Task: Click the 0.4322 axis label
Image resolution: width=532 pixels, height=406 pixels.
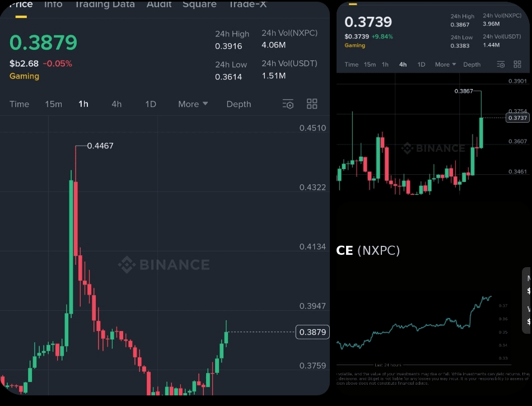Action: [x=312, y=187]
